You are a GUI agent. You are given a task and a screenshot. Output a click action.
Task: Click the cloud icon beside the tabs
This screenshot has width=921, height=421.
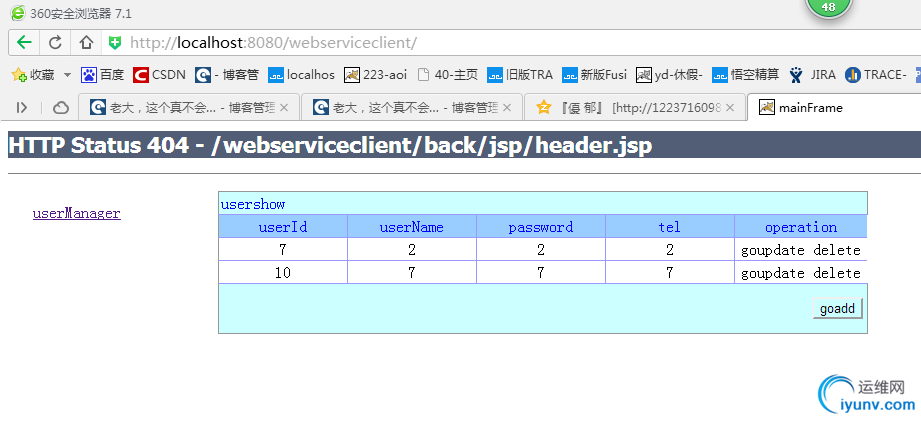(60, 107)
